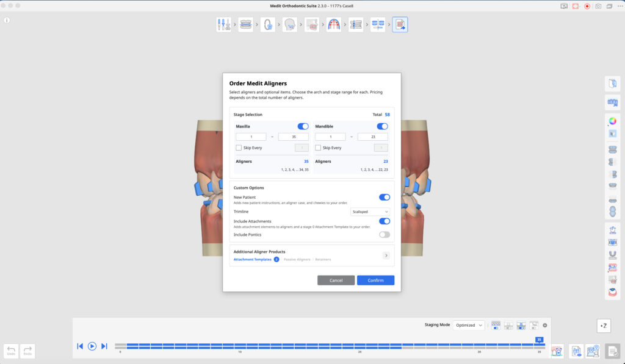Viewport: 625px width, 364px height.
Task: Toggle the cube shading view icon
Action: tap(613, 134)
